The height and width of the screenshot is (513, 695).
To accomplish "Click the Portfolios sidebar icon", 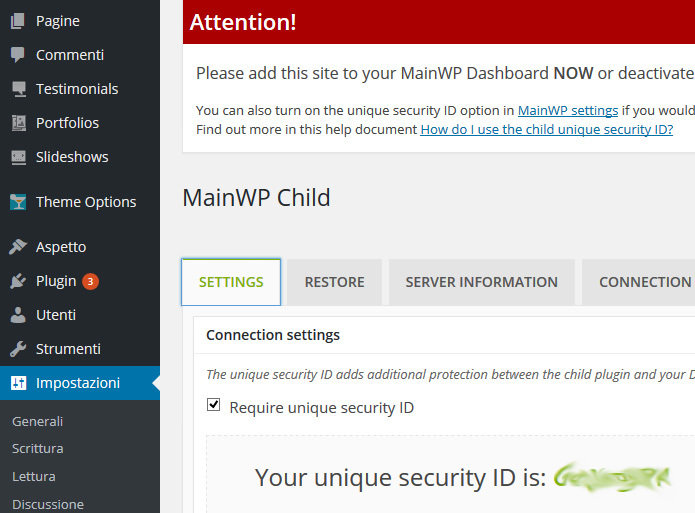I will coord(19,123).
